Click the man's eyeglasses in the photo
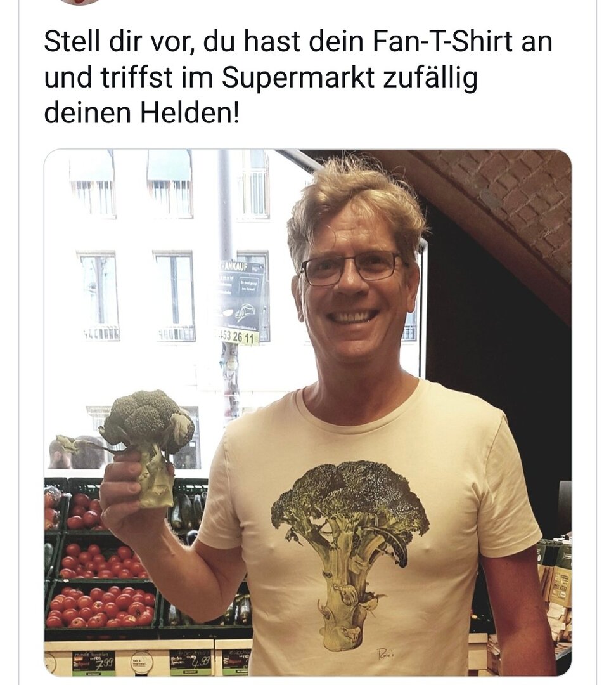 click(x=353, y=268)
